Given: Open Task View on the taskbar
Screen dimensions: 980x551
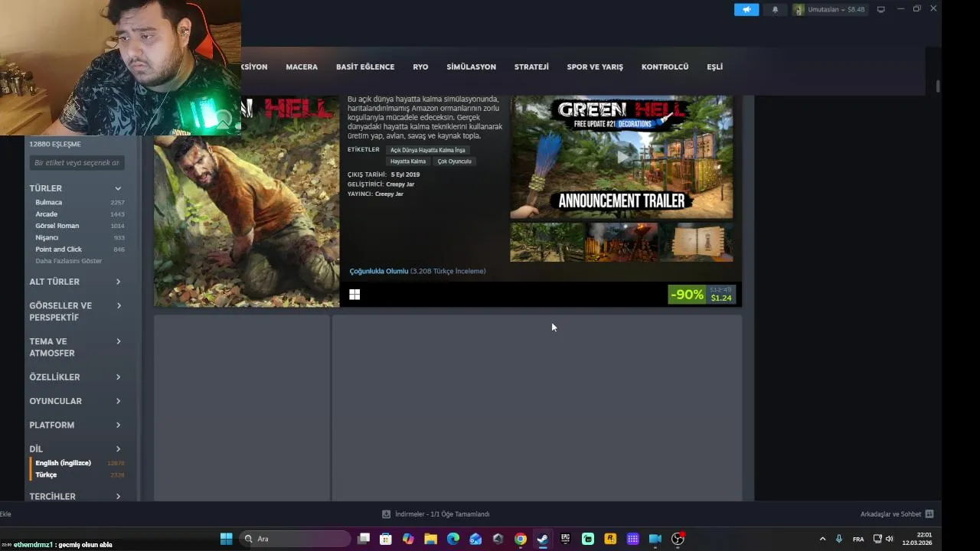Looking at the screenshot, I should click(x=364, y=539).
